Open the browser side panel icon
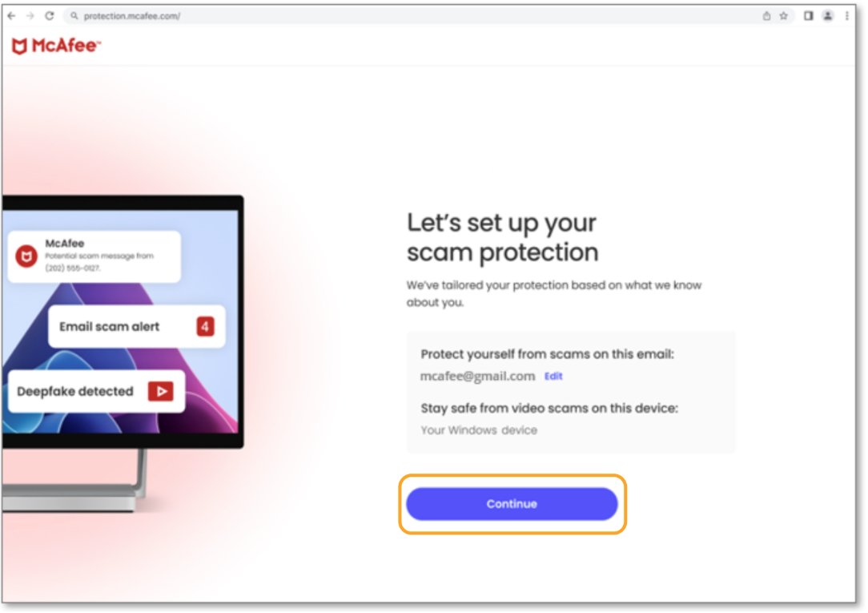Viewport: 868px width, 613px height. point(809,16)
